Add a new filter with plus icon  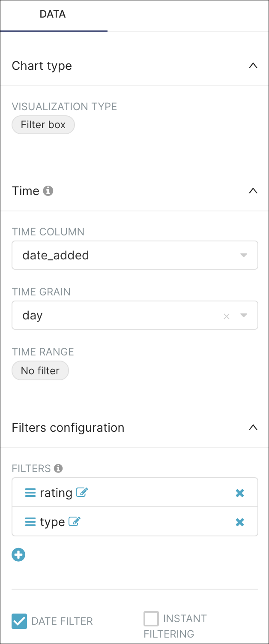[18, 554]
